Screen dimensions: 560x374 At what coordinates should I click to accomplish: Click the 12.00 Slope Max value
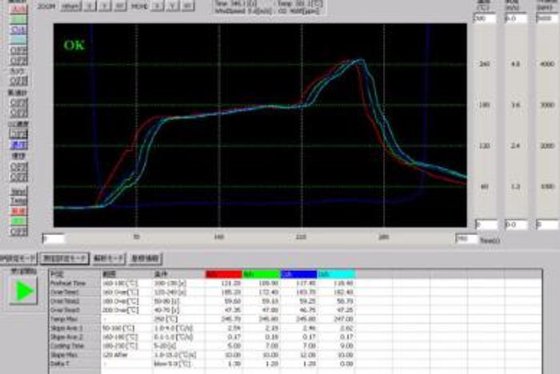308,355
